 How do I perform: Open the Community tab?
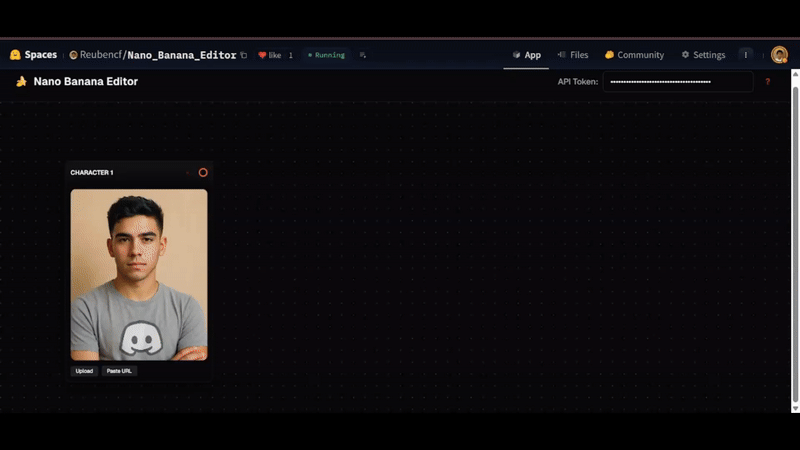pyautogui.click(x=634, y=55)
